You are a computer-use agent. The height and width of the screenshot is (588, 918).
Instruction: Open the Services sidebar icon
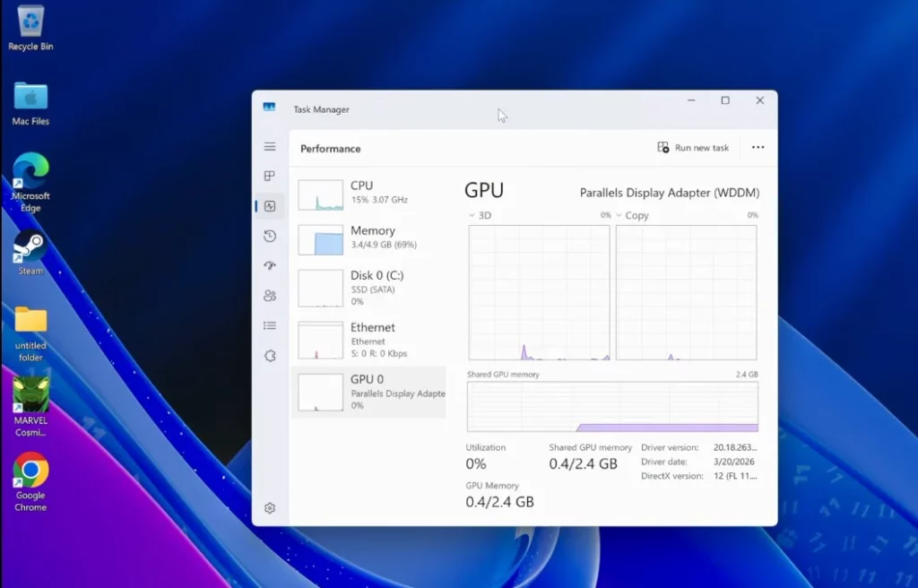(270, 356)
